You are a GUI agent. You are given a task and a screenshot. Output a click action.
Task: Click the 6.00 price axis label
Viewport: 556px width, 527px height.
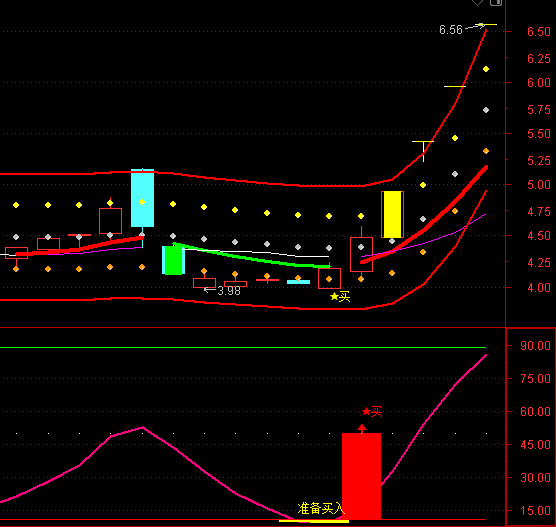(x=539, y=83)
